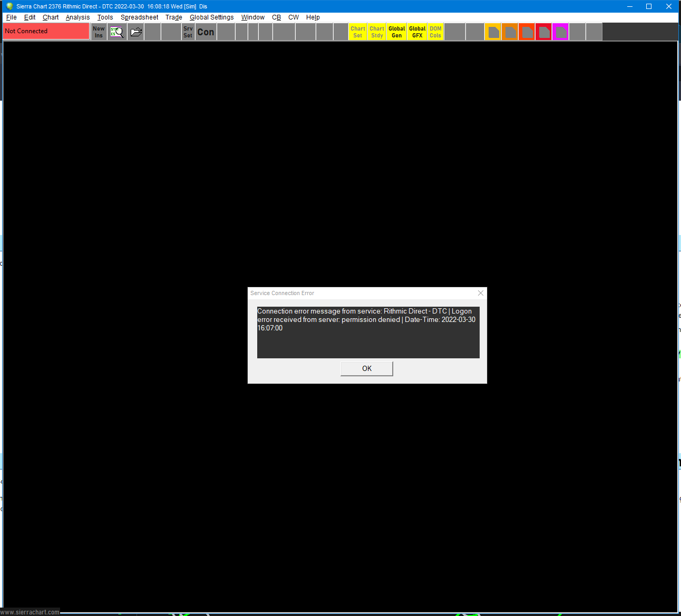Open the Edit menu
The width and height of the screenshot is (681, 616).
point(30,17)
